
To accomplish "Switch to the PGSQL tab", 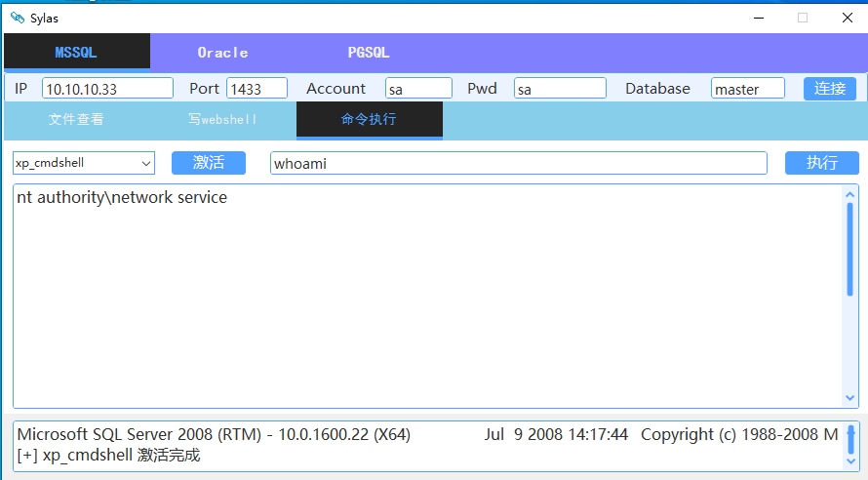I will point(369,53).
